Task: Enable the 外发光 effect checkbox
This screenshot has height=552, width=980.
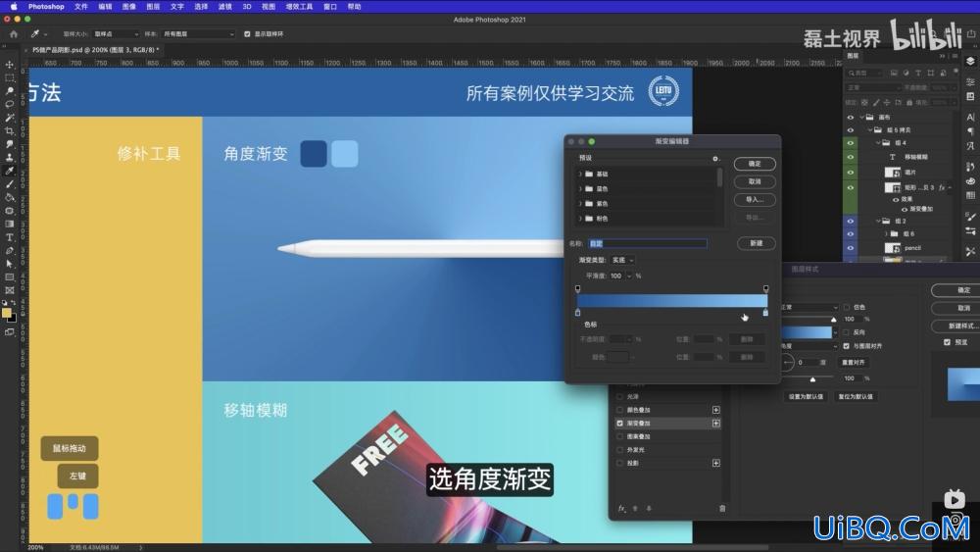Action: click(x=620, y=450)
